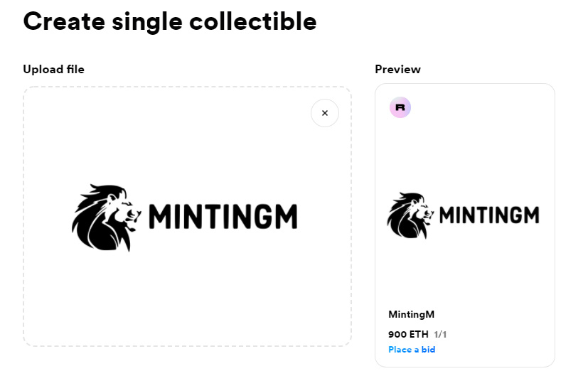Click the MINTINGM wordmark in the preview card
The height and width of the screenshot is (376, 588).
[489, 215]
